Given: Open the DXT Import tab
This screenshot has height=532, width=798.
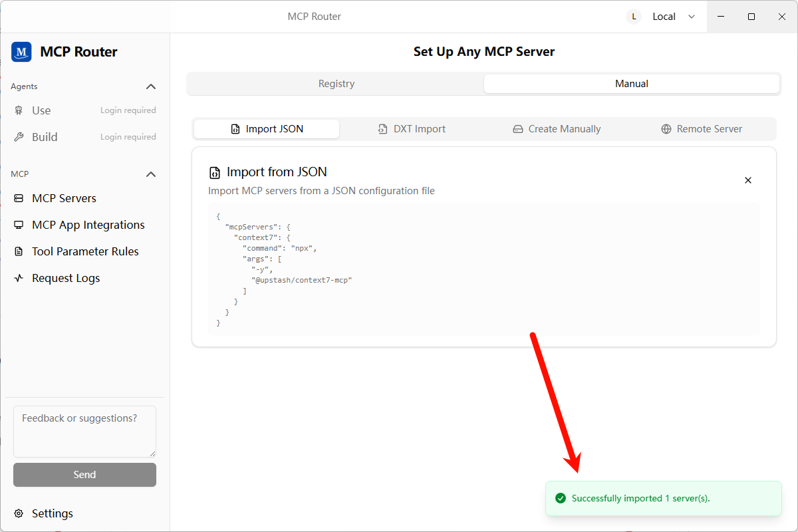Looking at the screenshot, I should coord(412,129).
